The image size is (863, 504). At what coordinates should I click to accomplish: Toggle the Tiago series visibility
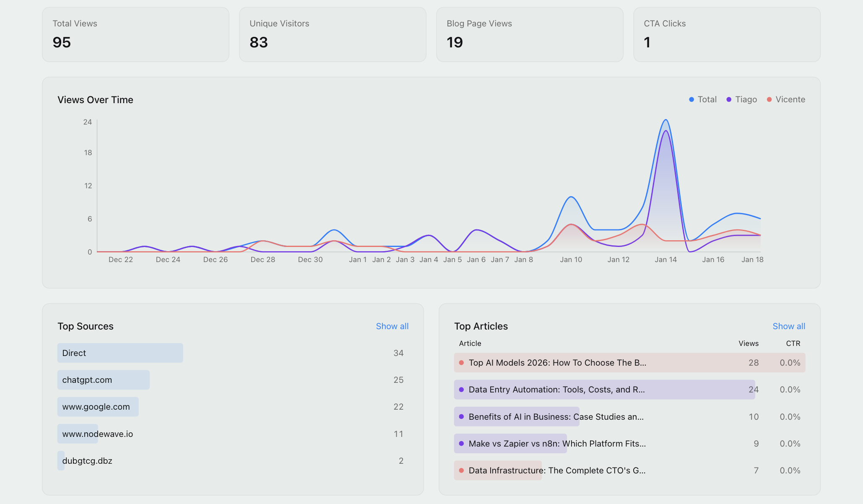pos(741,99)
